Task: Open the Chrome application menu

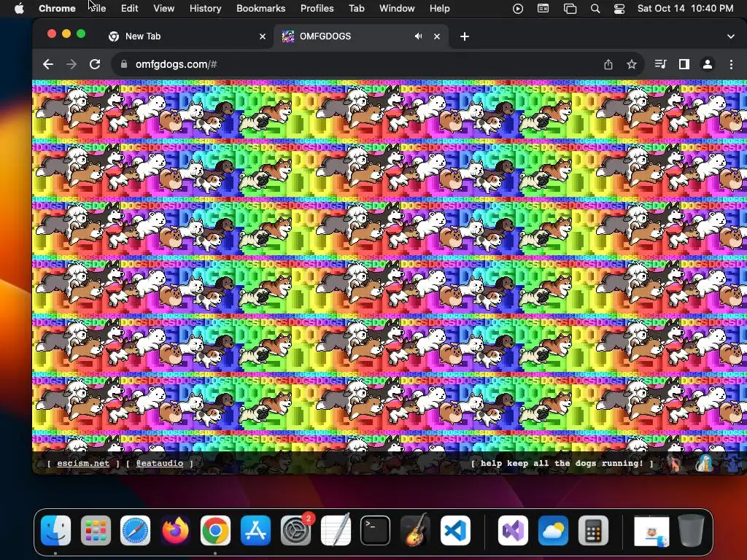Action: 57,8
